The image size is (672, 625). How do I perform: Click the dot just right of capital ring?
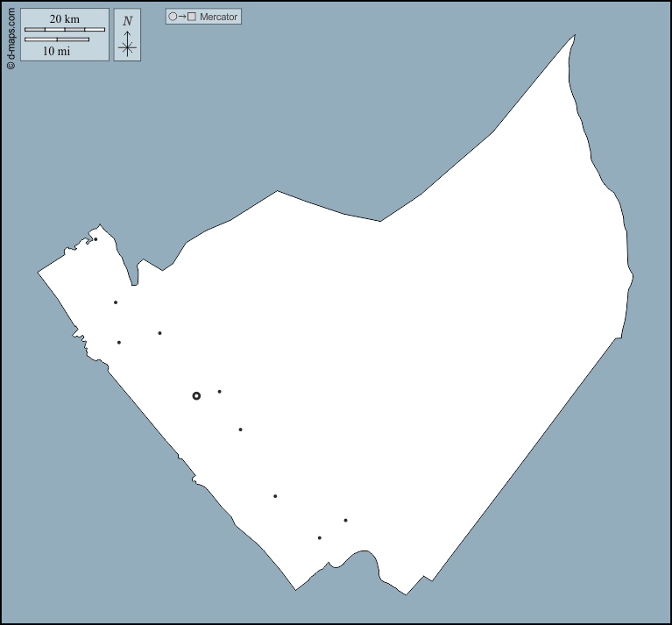[219, 392]
